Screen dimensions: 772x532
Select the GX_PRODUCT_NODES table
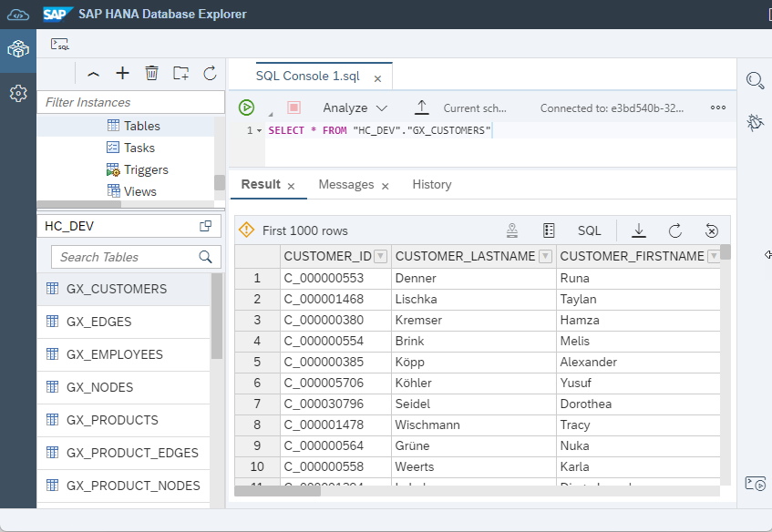tap(124, 486)
